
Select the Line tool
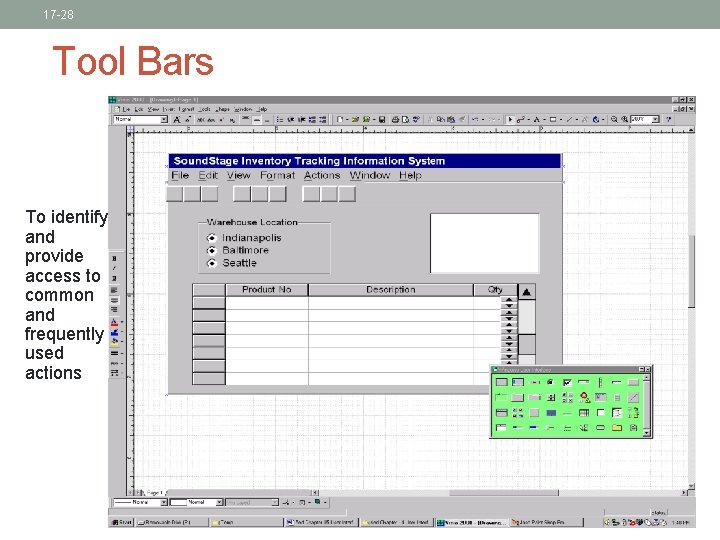click(x=569, y=119)
